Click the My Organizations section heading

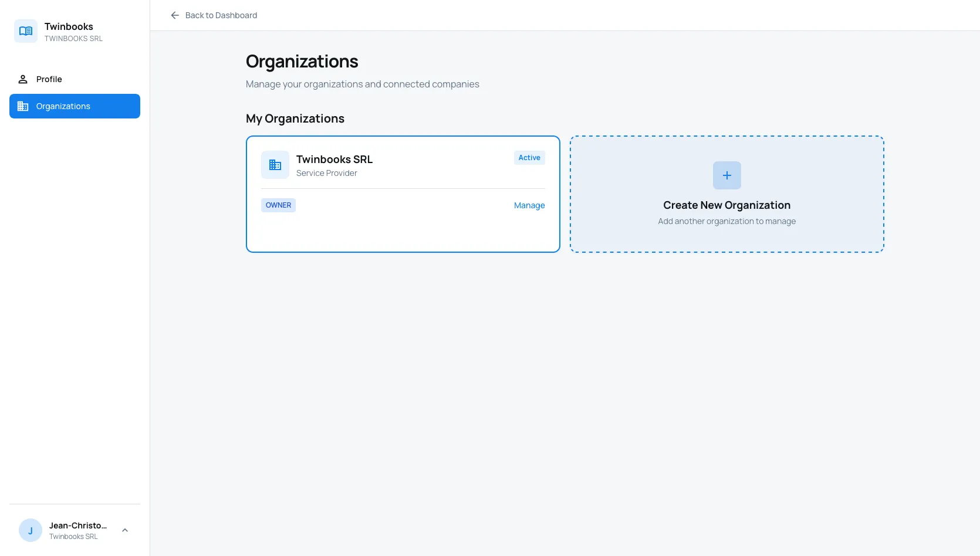point(295,118)
